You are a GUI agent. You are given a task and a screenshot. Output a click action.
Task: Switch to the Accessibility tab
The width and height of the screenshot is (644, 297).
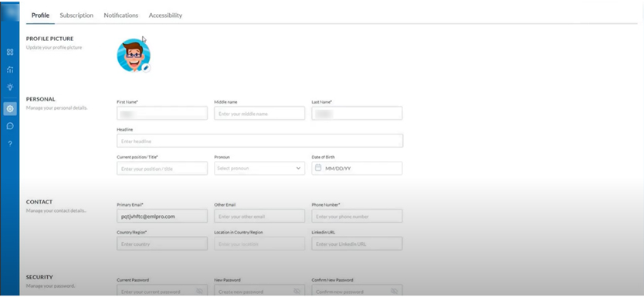tap(165, 15)
